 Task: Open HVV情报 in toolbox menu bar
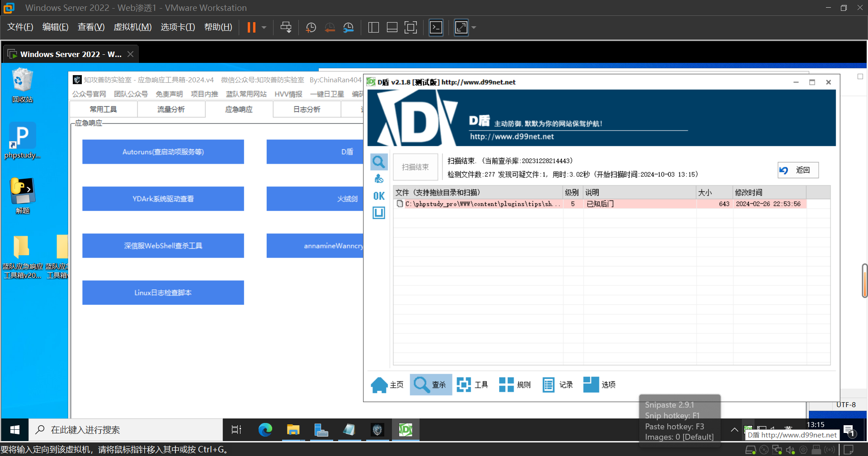pos(288,94)
